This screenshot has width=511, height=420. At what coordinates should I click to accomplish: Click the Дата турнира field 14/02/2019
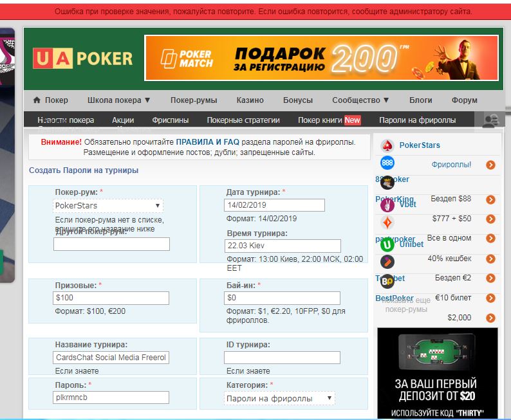click(274, 205)
